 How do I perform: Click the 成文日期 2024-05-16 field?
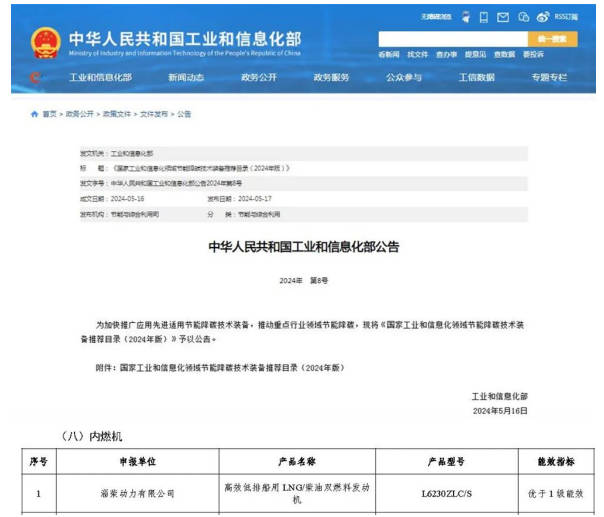[112, 199]
